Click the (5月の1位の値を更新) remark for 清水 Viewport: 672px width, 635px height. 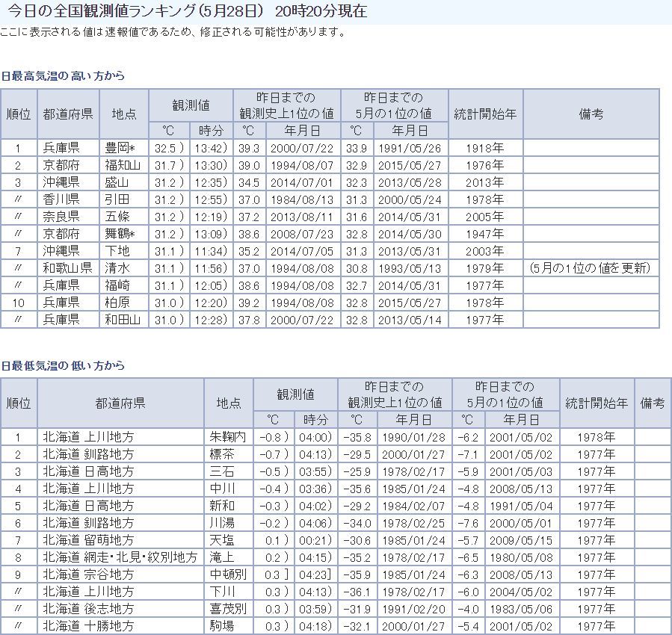590,268
